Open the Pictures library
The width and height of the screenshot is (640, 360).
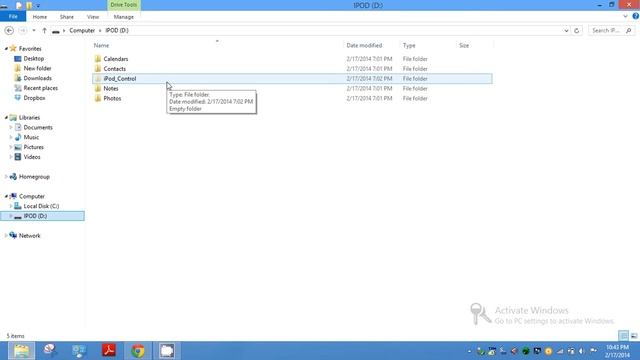tap(33, 147)
